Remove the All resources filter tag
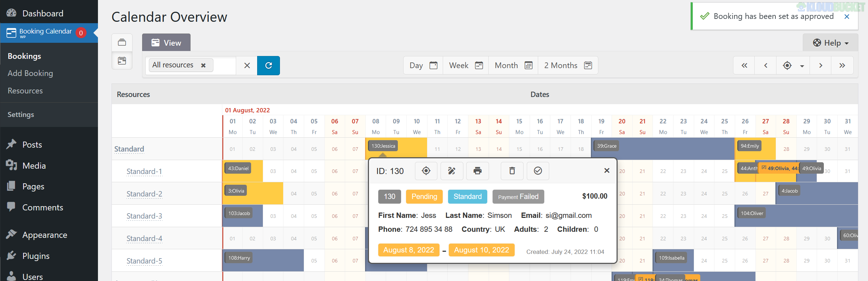 (x=203, y=66)
